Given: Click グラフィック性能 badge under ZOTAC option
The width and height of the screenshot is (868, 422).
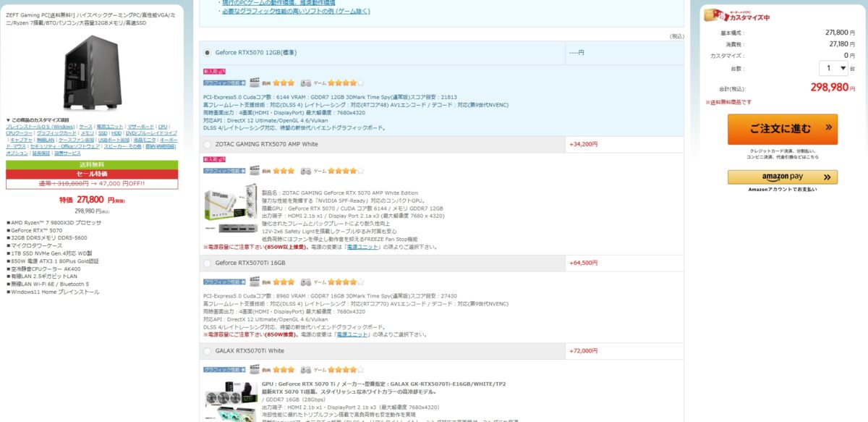Looking at the screenshot, I should (224, 171).
